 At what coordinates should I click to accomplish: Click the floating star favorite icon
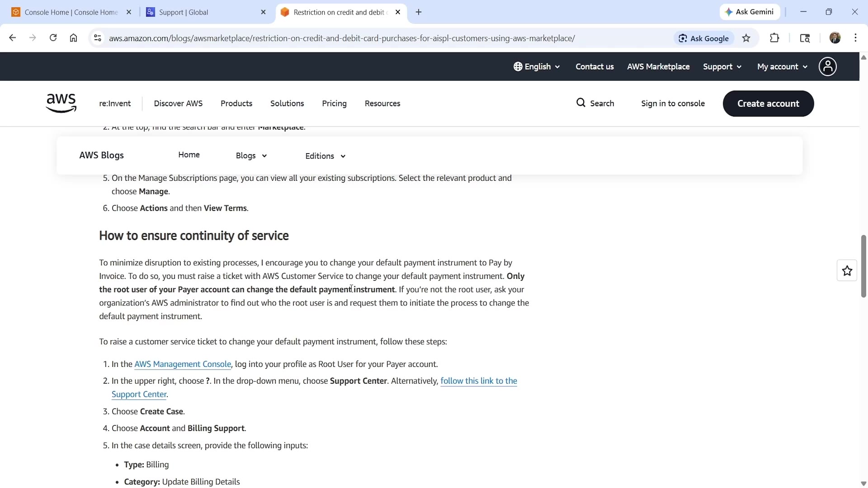pos(847,271)
